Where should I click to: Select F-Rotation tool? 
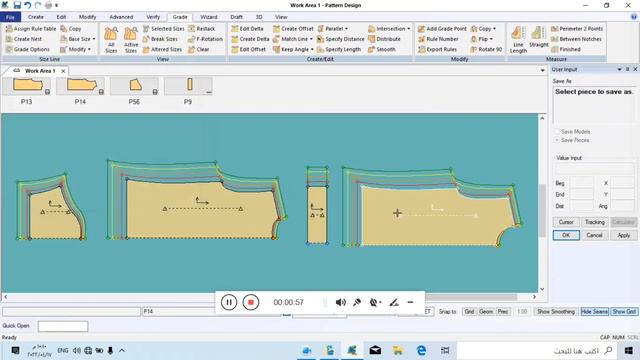pyautogui.click(x=205, y=39)
